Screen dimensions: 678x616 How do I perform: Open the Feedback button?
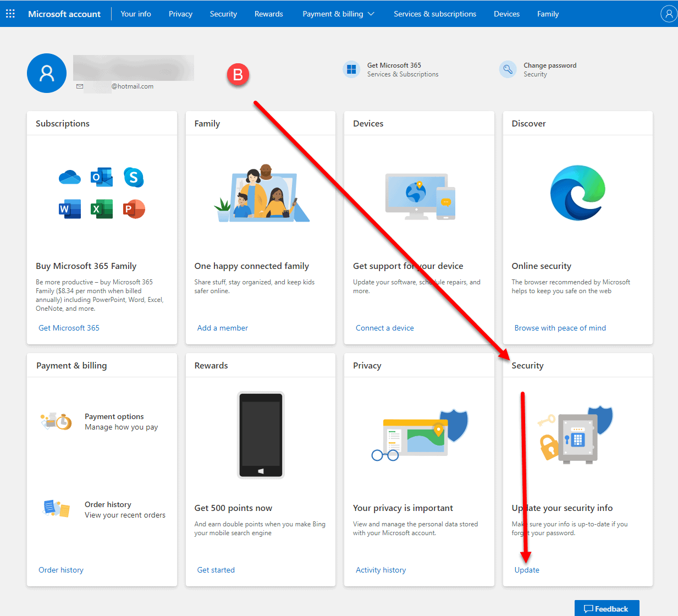(607, 608)
